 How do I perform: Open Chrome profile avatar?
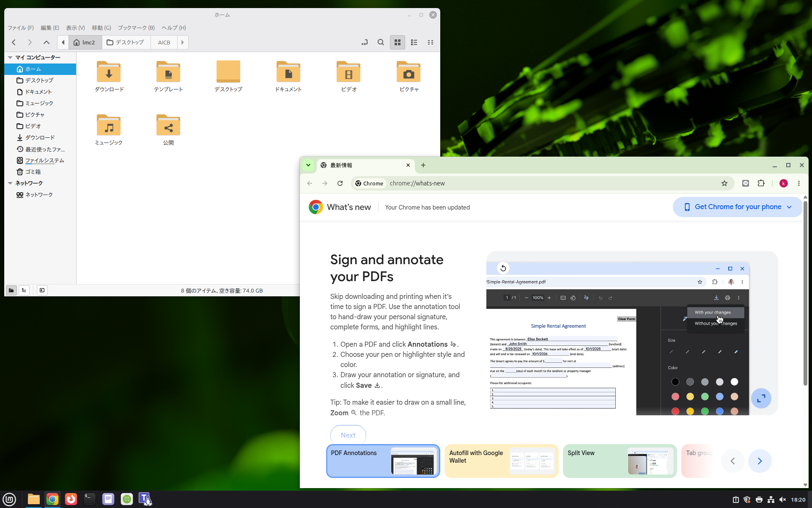[x=784, y=183]
